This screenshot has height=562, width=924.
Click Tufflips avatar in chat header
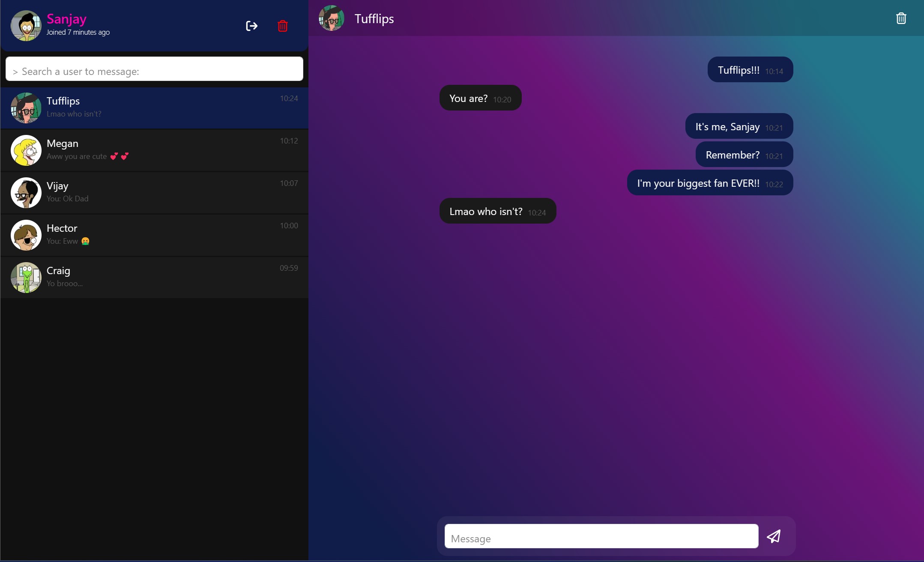click(x=331, y=18)
